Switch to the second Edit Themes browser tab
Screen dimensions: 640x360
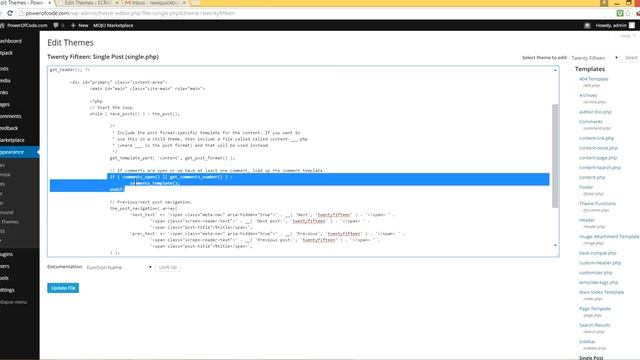[x=87, y=3]
